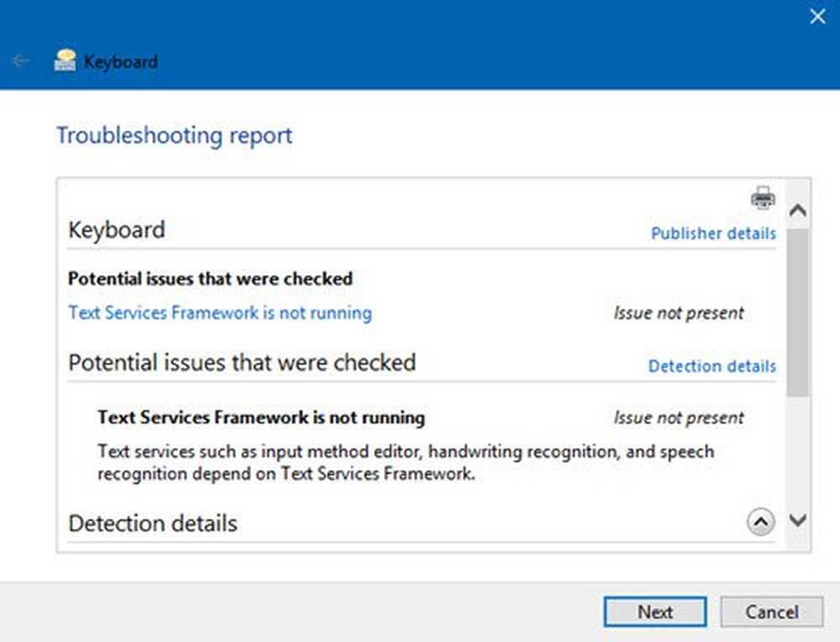Jump to the Detection details link
840x642 pixels.
point(711,366)
